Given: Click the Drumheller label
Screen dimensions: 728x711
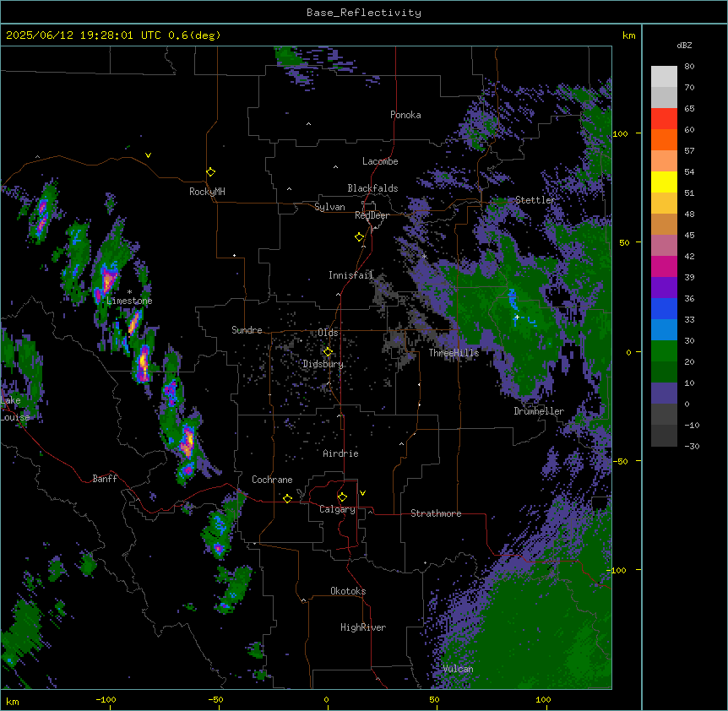Looking at the screenshot, I should [539, 411].
